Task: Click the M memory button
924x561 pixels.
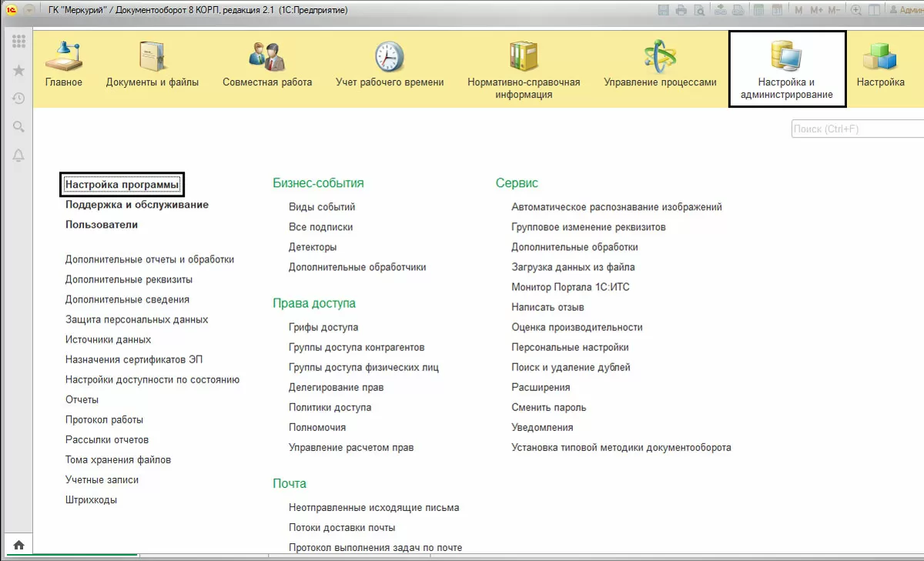Action: [798, 10]
